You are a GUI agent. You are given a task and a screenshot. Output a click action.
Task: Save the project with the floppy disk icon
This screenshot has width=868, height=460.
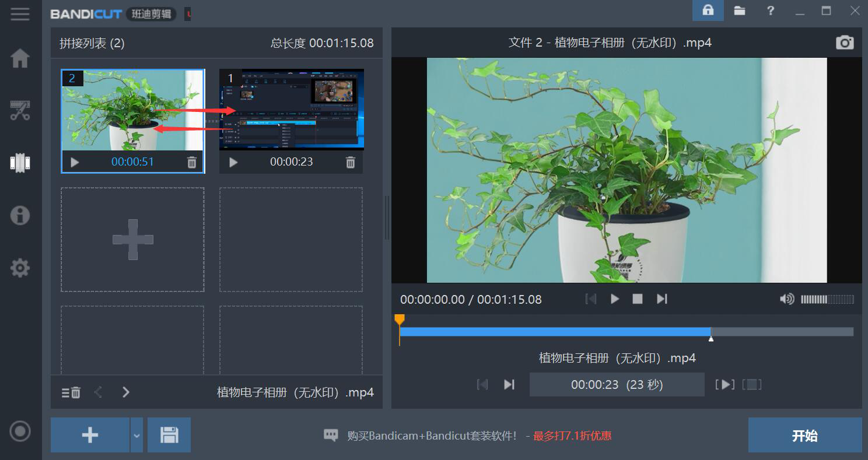tap(169, 435)
